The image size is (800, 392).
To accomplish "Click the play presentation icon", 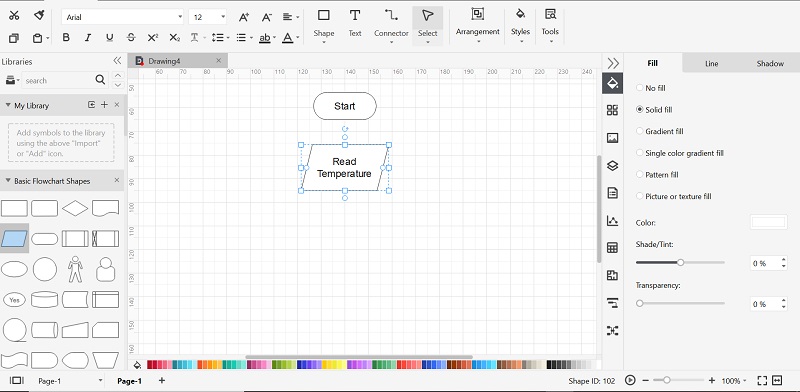I will point(630,380).
